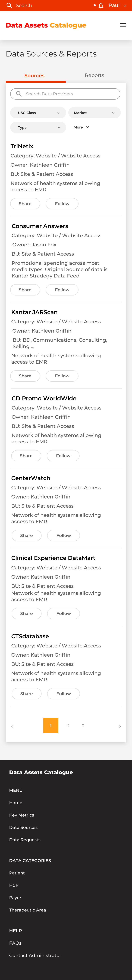Open Key Metrics footer link
132x980 pixels.
point(22,815)
